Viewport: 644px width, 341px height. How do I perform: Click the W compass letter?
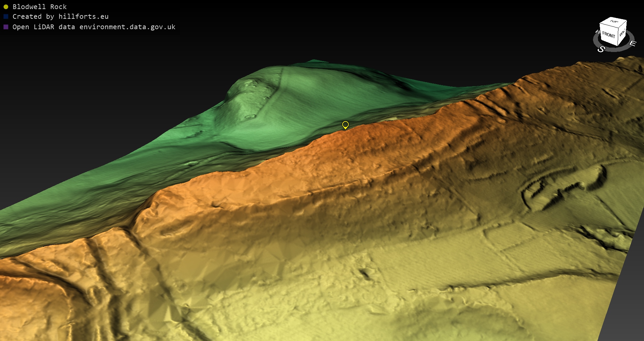click(x=597, y=32)
